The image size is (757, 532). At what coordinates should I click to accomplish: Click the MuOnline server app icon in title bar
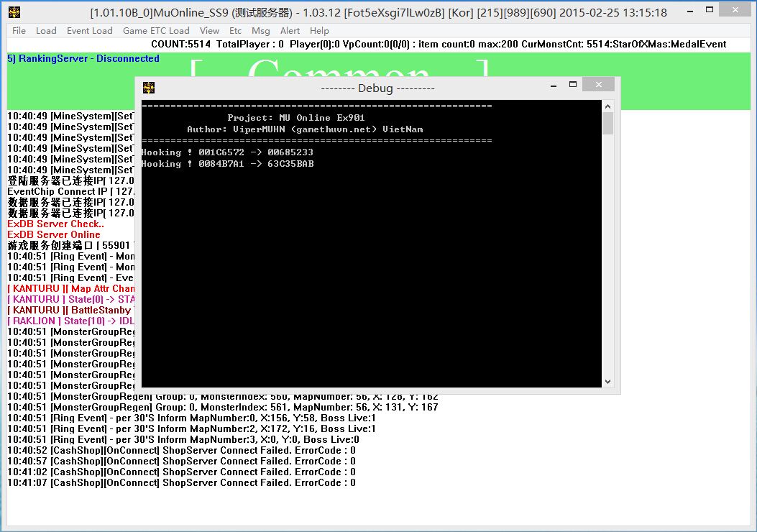[x=14, y=12]
